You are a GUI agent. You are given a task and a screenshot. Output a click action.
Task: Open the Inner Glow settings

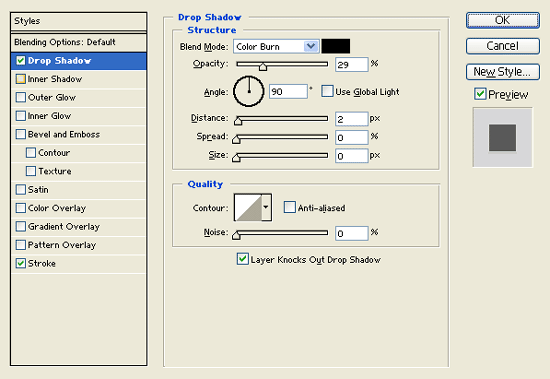coord(79,116)
